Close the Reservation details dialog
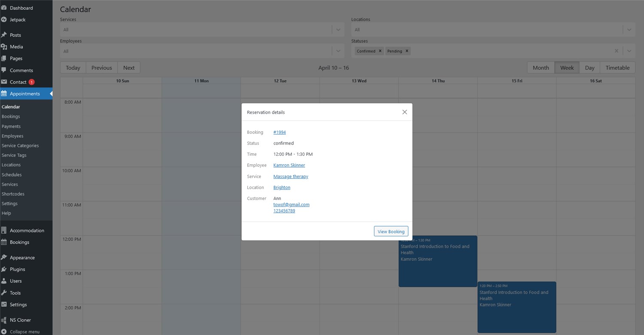This screenshot has width=644, height=335. click(404, 112)
